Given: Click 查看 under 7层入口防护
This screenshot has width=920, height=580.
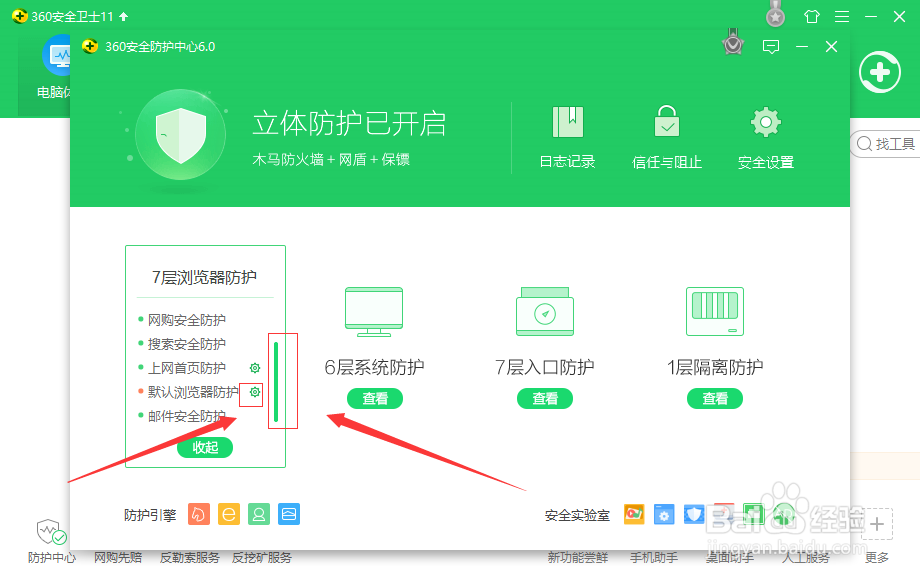Looking at the screenshot, I should 544,399.
